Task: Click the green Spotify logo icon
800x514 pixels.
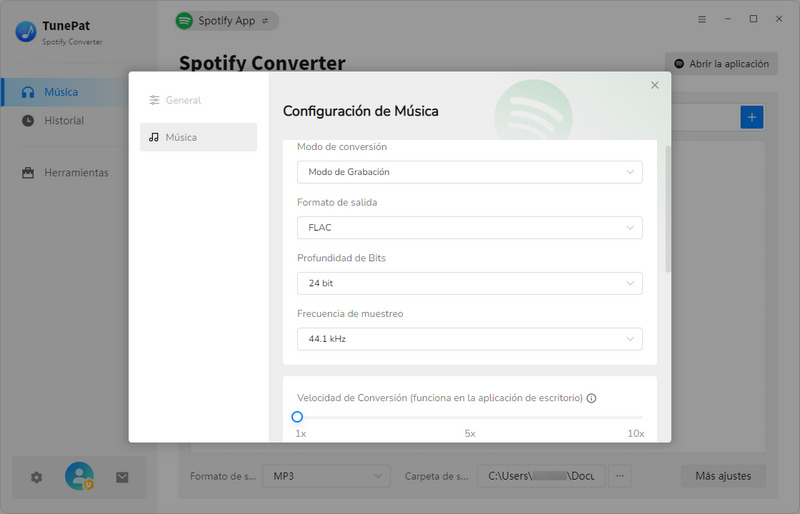Action: (184, 21)
